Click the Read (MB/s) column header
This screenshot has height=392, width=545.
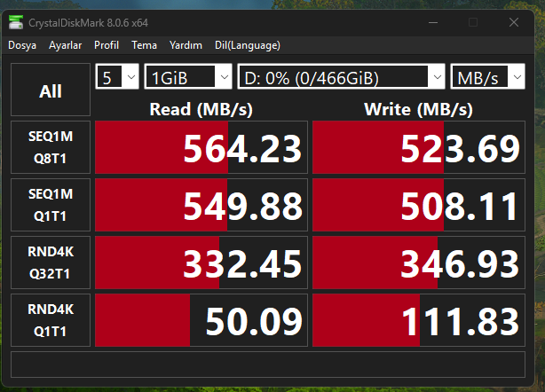[201, 109]
